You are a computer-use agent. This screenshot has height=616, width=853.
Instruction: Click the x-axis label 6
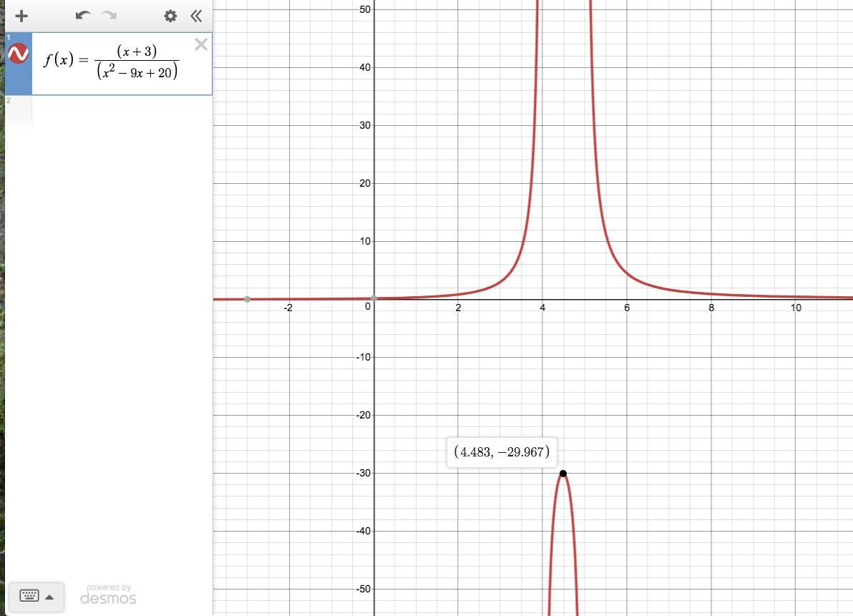(627, 308)
